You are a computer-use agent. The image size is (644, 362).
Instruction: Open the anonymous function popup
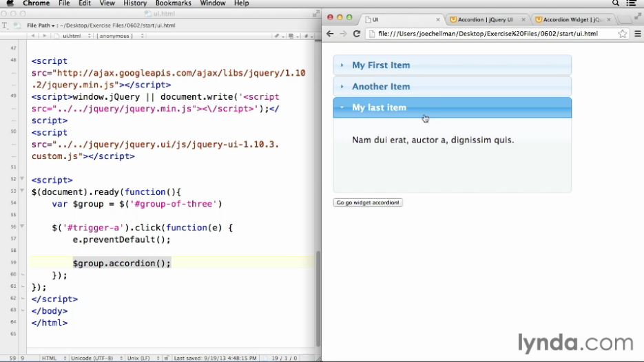120,36
